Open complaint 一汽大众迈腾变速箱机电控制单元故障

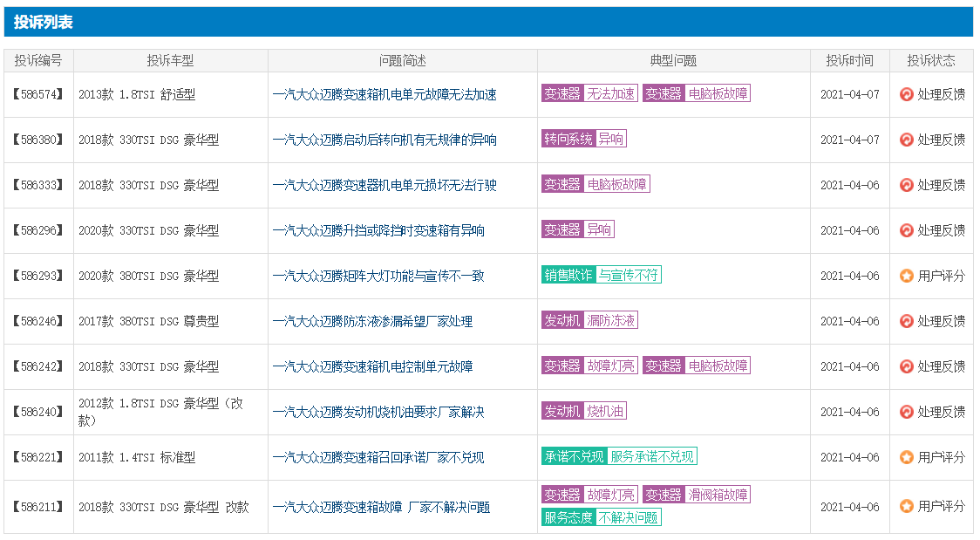tap(372, 366)
